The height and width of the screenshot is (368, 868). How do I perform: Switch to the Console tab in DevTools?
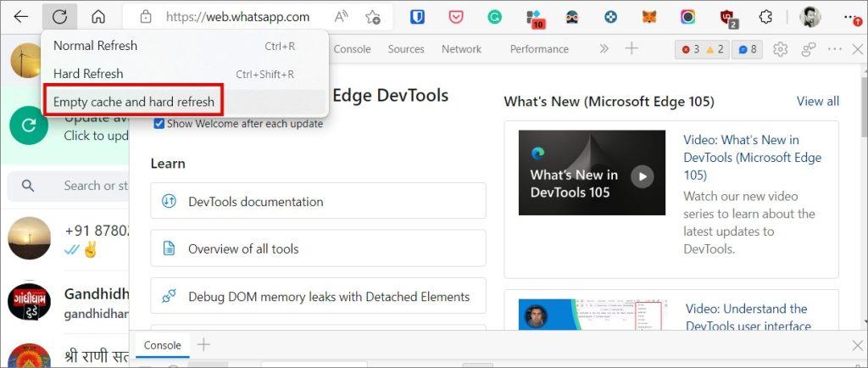pos(352,48)
